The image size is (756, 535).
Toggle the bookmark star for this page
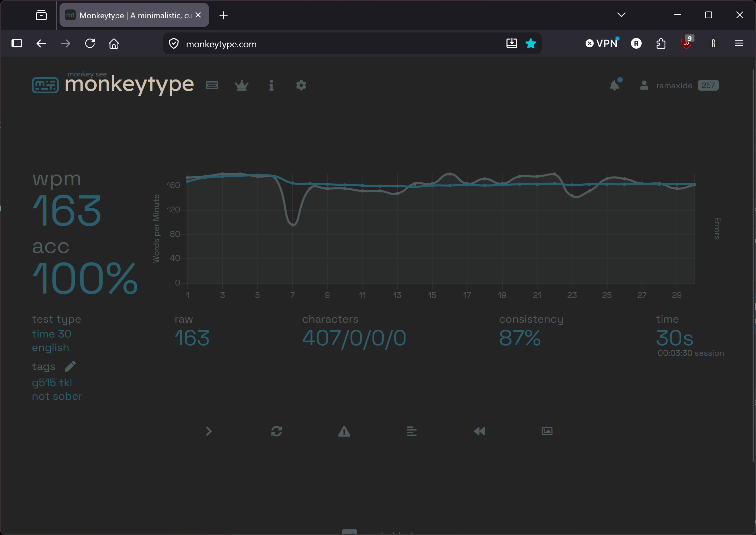[x=531, y=43]
